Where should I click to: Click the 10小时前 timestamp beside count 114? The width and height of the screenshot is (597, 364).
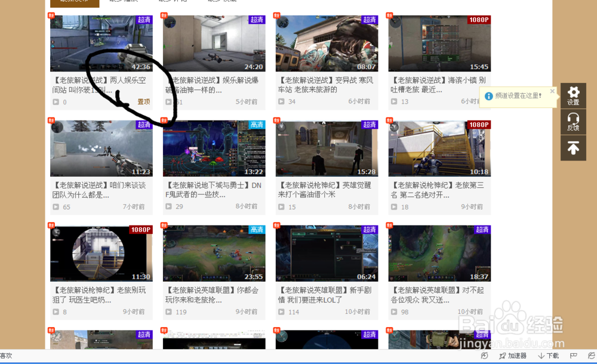click(x=358, y=312)
